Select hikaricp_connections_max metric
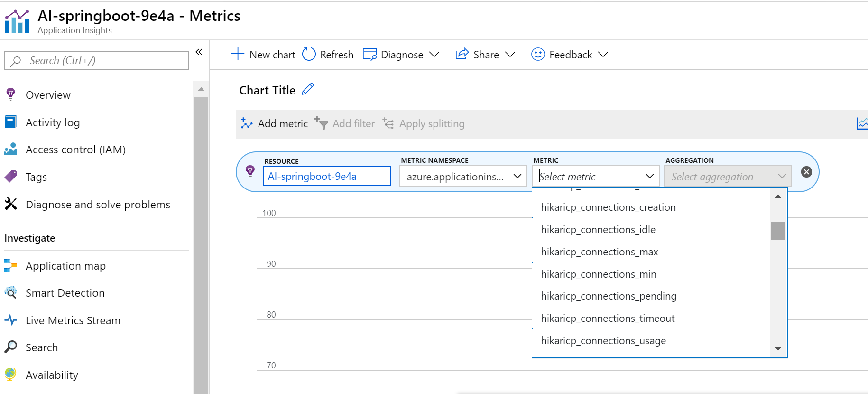868x394 pixels. point(600,252)
